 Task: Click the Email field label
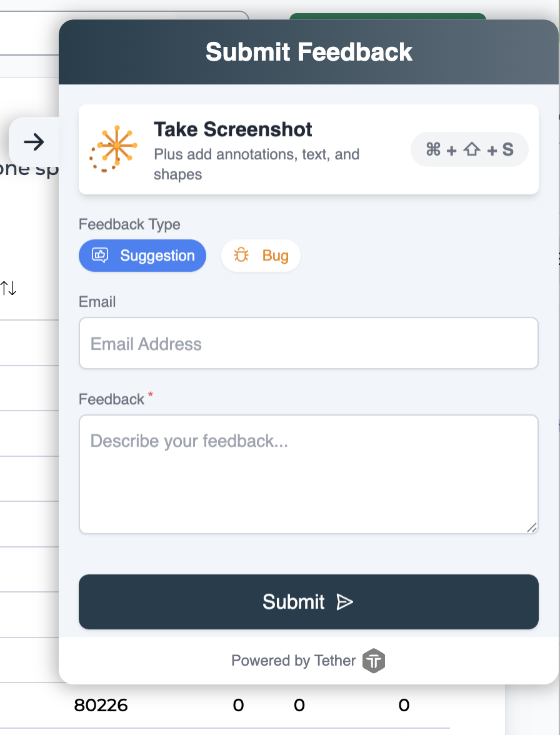97,302
